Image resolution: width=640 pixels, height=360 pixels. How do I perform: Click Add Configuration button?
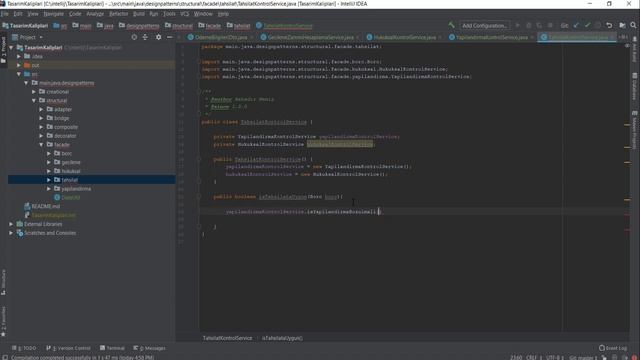484,25
